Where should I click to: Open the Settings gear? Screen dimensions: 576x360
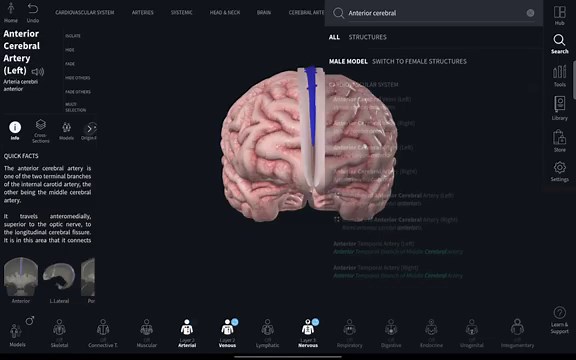pyautogui.click(x=559, y=171)
